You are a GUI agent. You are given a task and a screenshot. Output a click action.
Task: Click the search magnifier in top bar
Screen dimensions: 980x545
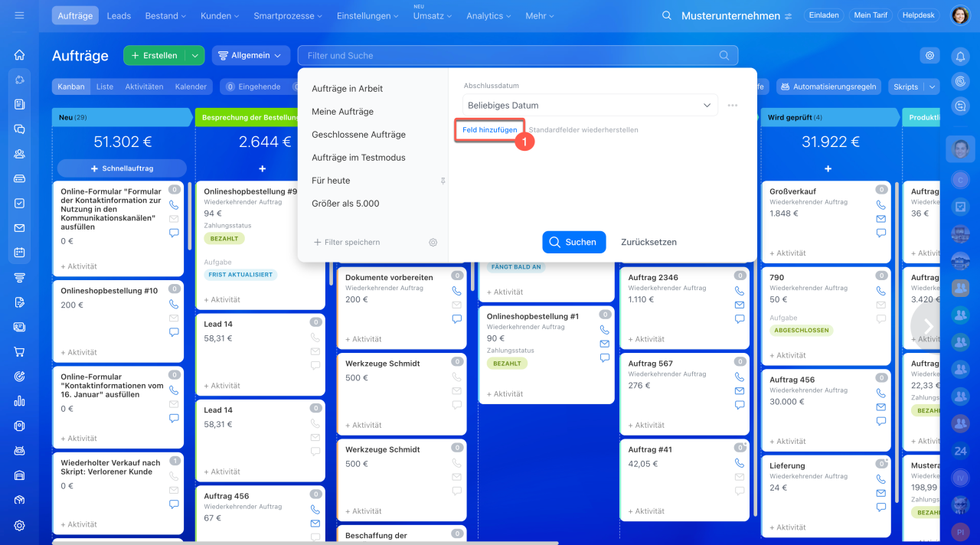667,15
